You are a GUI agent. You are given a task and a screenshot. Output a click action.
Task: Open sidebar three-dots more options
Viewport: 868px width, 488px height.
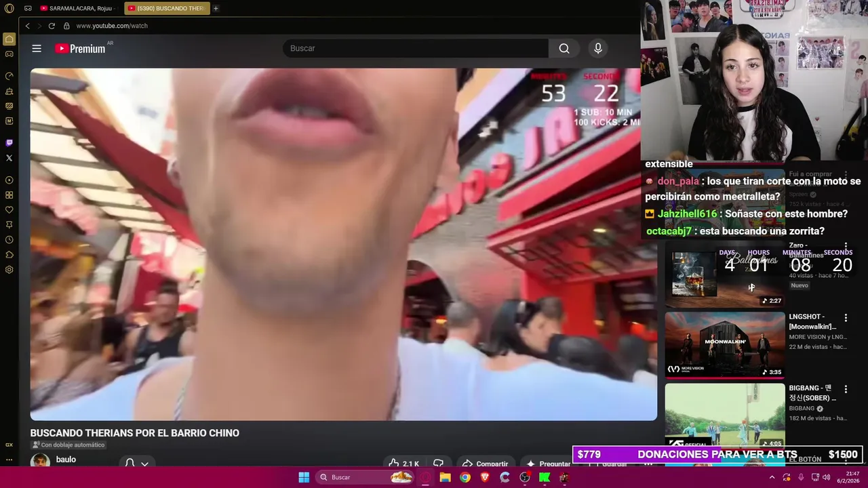pos(9,460)
